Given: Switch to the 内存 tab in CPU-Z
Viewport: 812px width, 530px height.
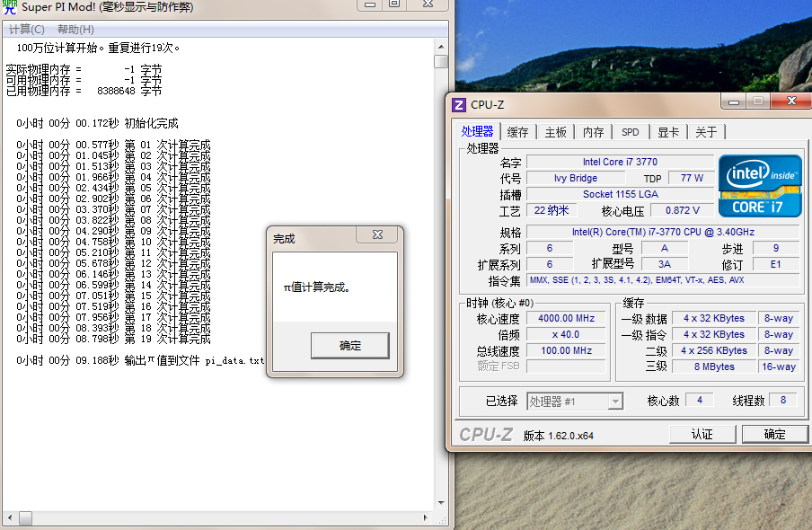Looking at the screenshot, I should 594,132.
